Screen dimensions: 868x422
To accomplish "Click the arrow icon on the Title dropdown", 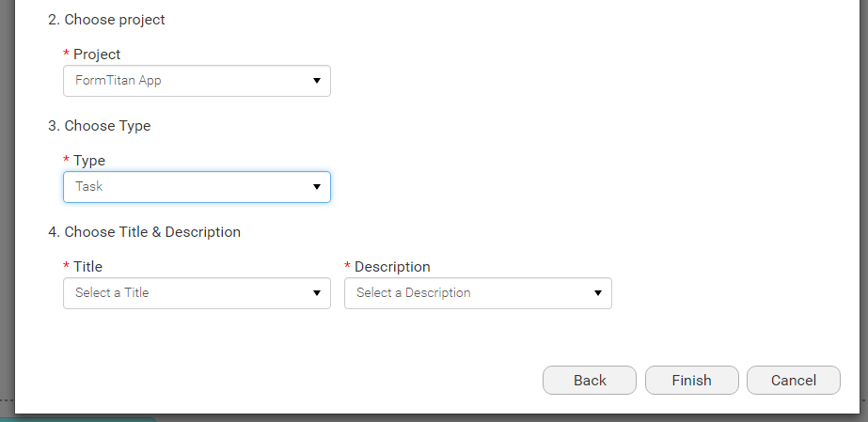I will pos(317,293).
